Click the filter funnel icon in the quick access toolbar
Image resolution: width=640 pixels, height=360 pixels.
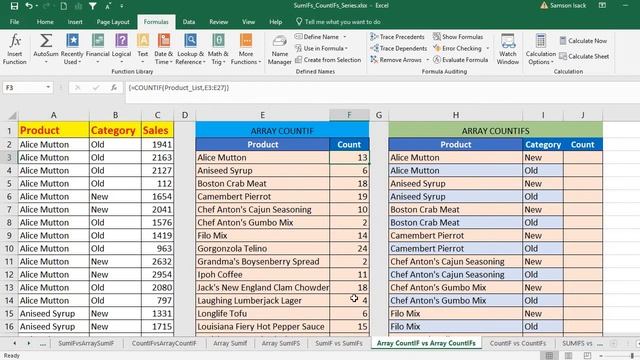(93, 6)
